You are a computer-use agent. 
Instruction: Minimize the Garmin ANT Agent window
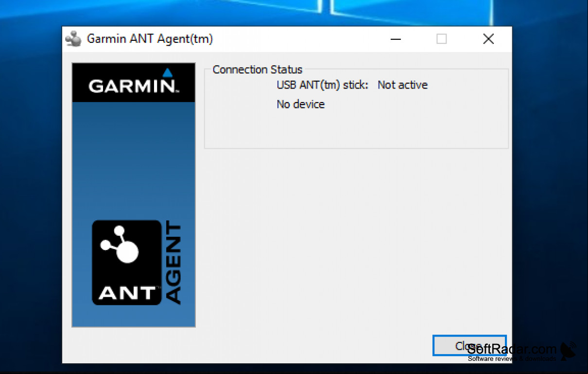[396, 39]
